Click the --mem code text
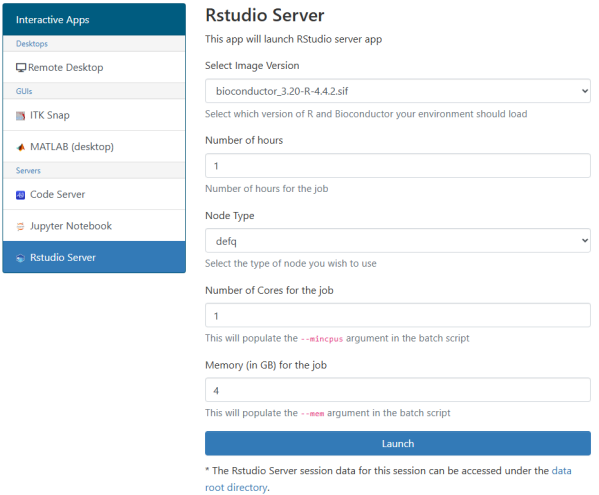 click(312, 414)
